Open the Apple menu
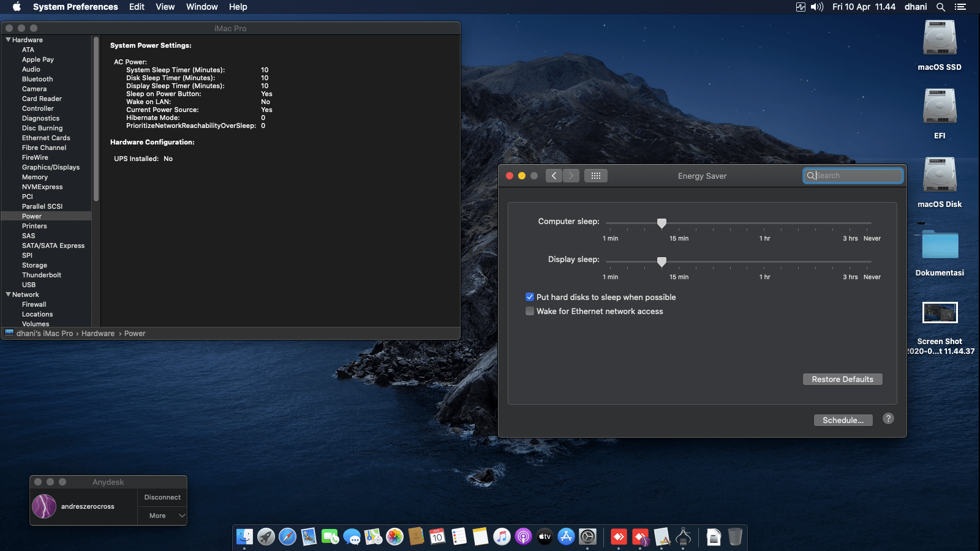Image resolution: width=980 pixels, height=551 pixels. 17,7
